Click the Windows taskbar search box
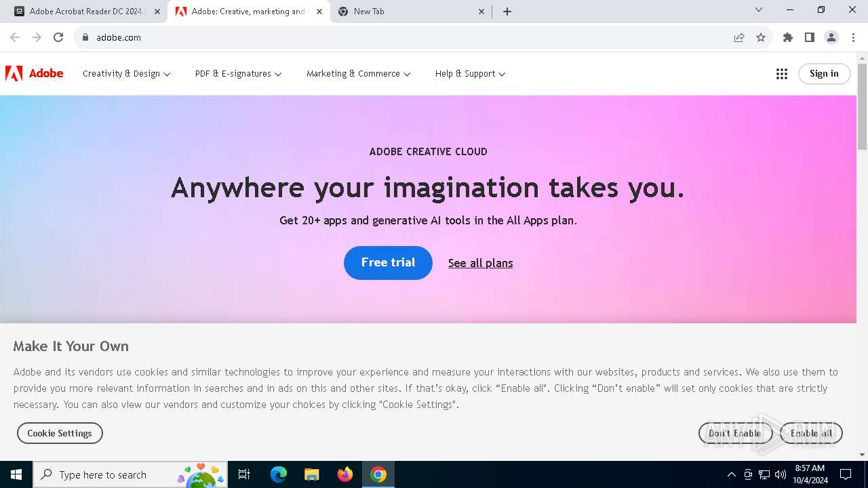The width and height of the screenshot is (868, 488). point(130,474)
